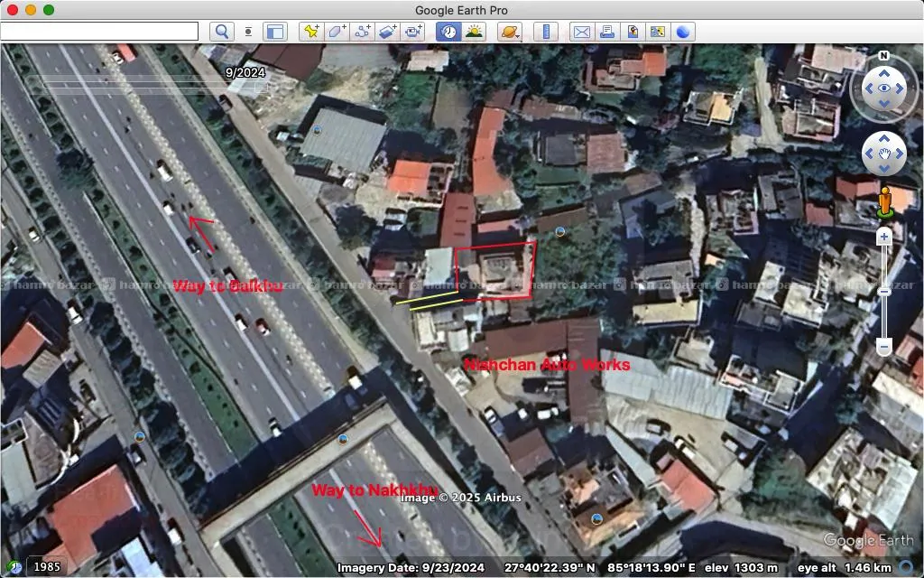The height and width of the screenshot is (578, 924).
Task: Toggle sunlight with the sun icon
Action: point(474,31)
